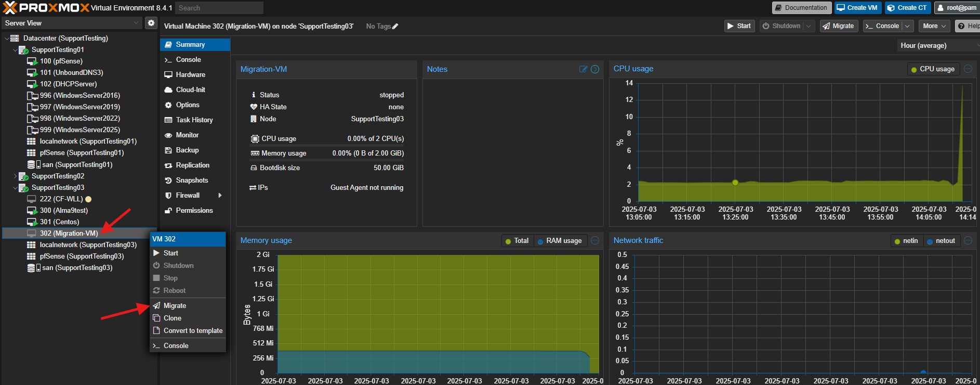Click the CPU chart data point marker
The width and height of the screenshot is (980, 385).
(x=735, y=183)
